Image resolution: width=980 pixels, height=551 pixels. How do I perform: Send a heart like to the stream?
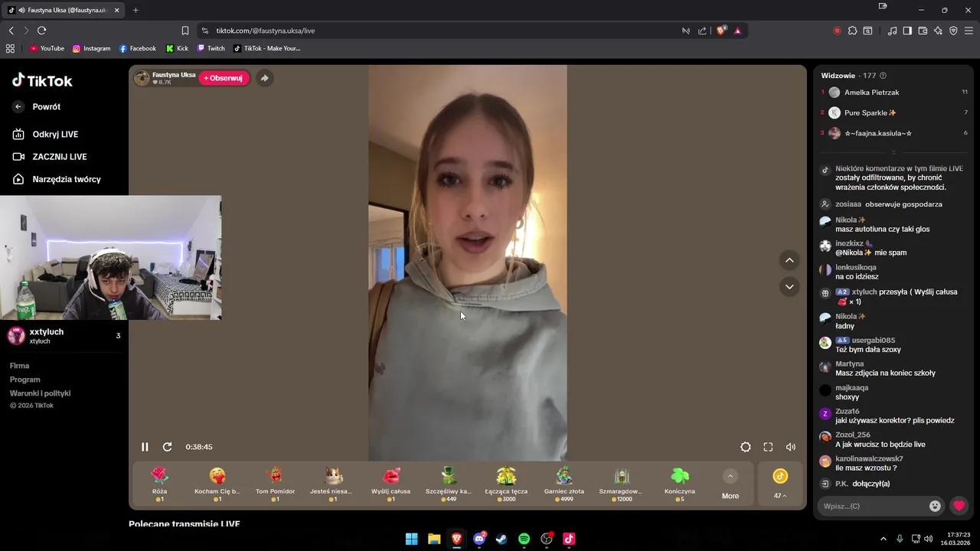pyautogui.click(x=959, y=506)
